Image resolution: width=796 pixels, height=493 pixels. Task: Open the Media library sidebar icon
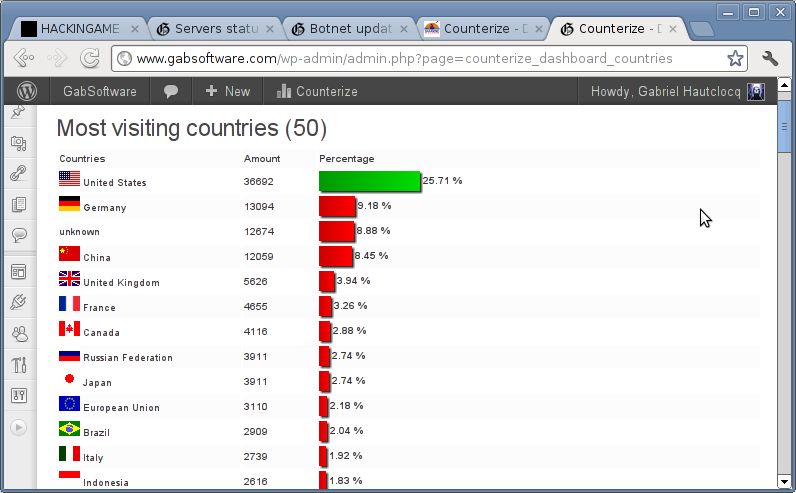click(18, 144)
